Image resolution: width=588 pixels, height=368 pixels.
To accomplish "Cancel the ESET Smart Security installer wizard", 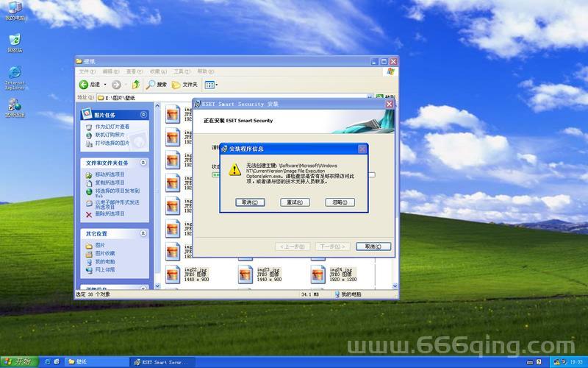I will pos(373,247).
